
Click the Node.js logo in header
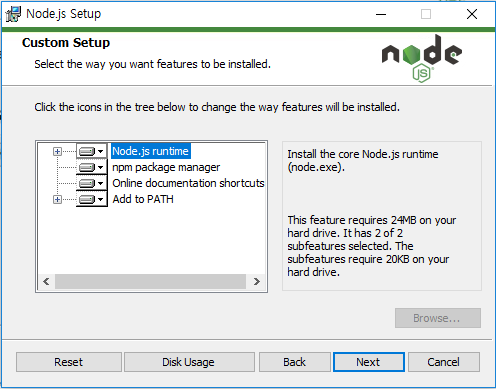click(422, 58)
